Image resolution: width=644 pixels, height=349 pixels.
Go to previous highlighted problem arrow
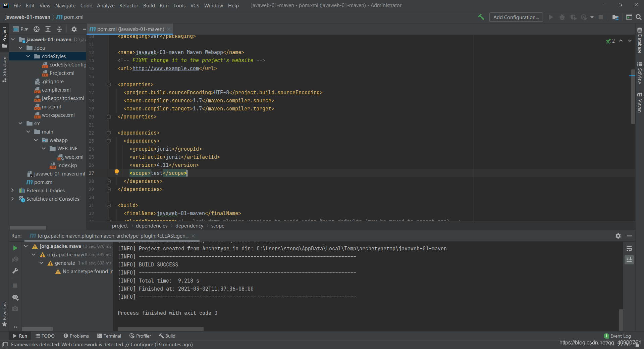621,41
